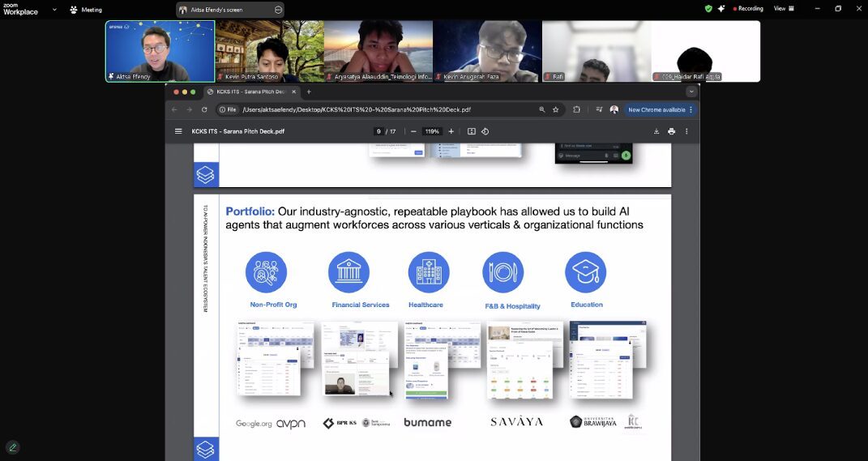The image size is (868, 461).
Task: Reload the Chrome page
Action: pyautogui.click(x=204, y=109)
